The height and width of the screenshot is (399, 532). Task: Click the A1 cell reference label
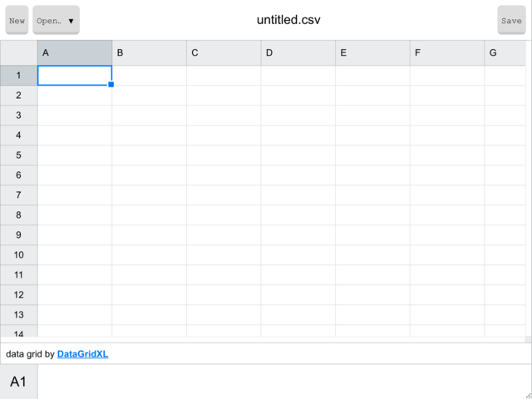point(18,382)
